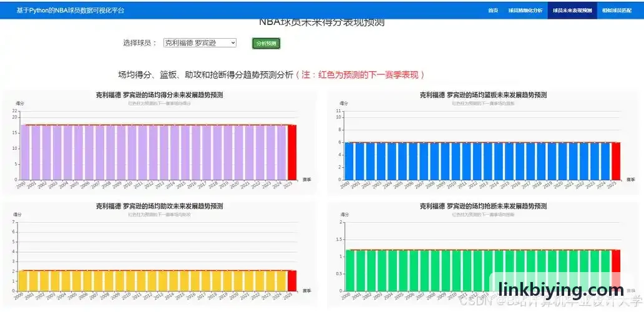This screenshot has height=312, width=644.
Task: Click the red 2025 bar in 场均抢断 chart
Action: click(x=616, y=271)
